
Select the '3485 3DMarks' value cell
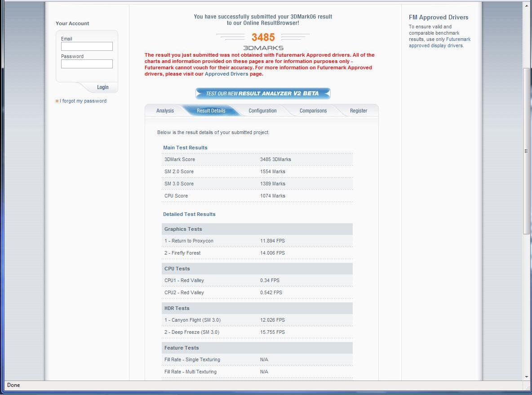pos(275,159)
